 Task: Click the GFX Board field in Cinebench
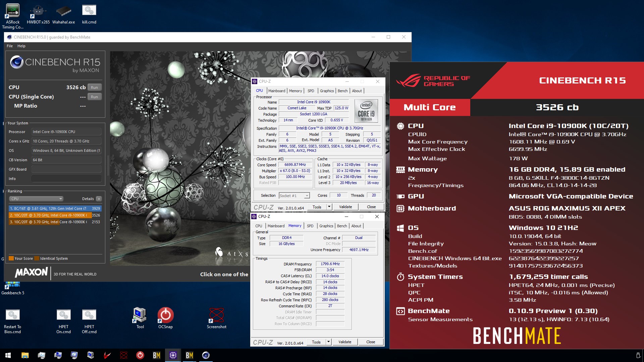(66, 169)
